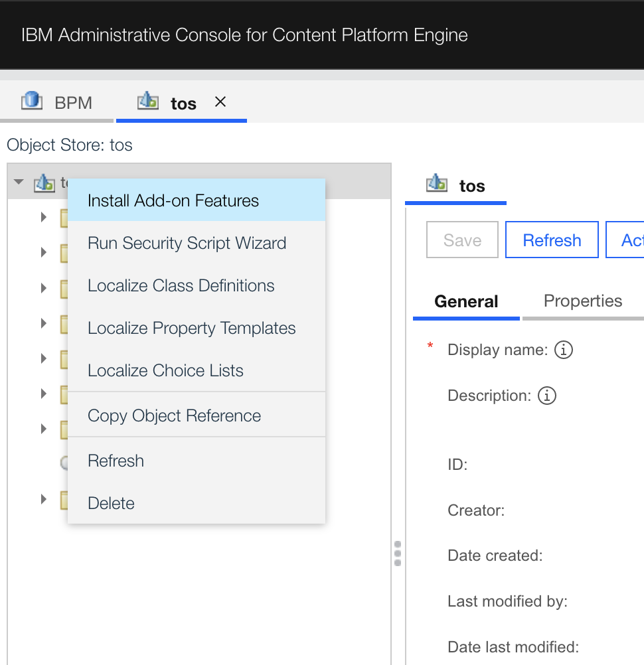
Task: Click the Display name label
Action: pos(498,350)
